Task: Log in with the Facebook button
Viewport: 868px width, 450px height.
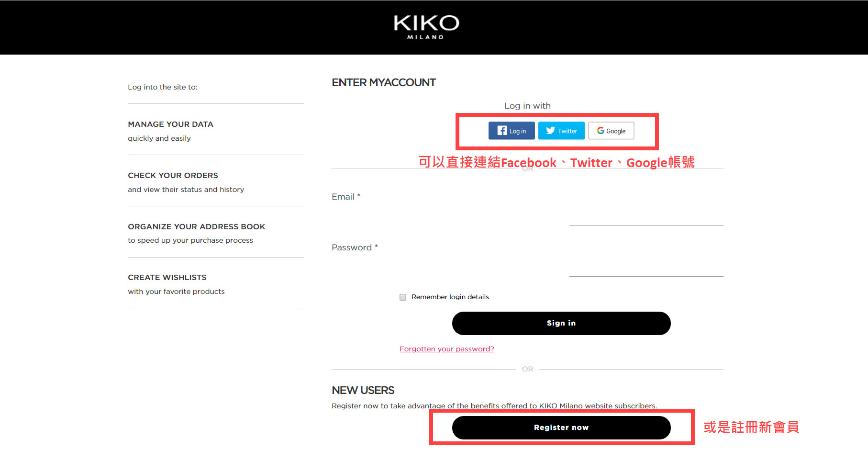Action: (512, 131)
